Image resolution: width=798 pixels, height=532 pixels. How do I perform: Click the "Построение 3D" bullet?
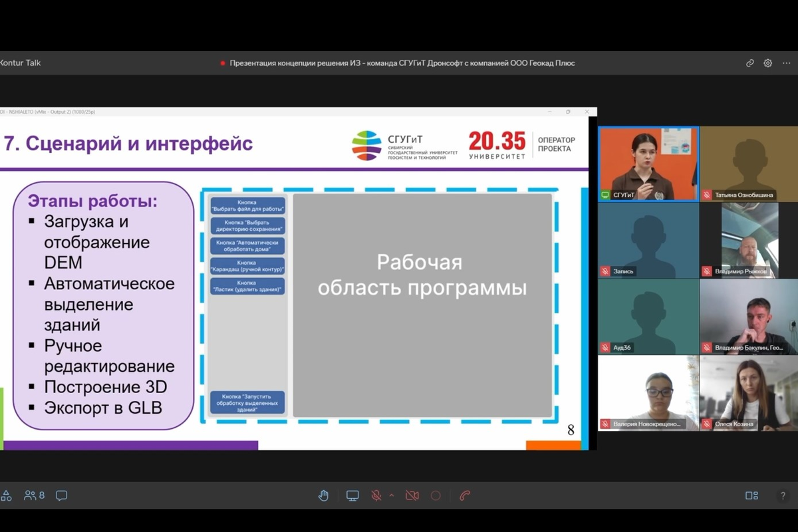(106, 387)
